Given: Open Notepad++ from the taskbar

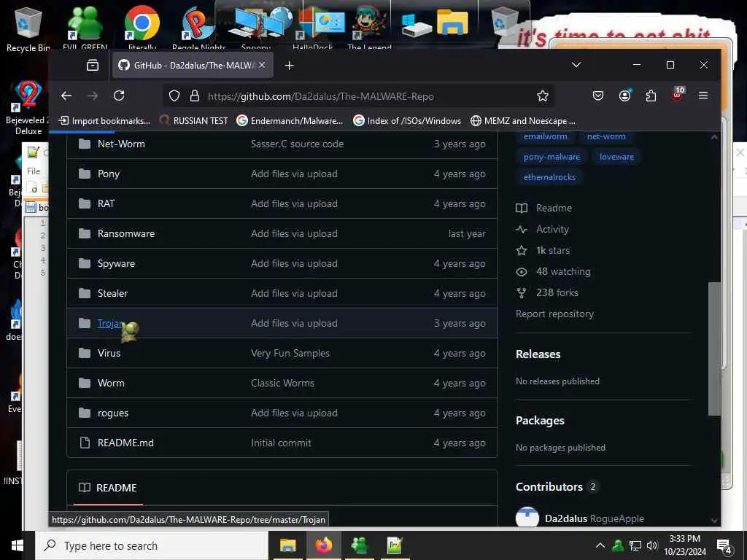Looking at the screenshot, I should pos(395,545).
